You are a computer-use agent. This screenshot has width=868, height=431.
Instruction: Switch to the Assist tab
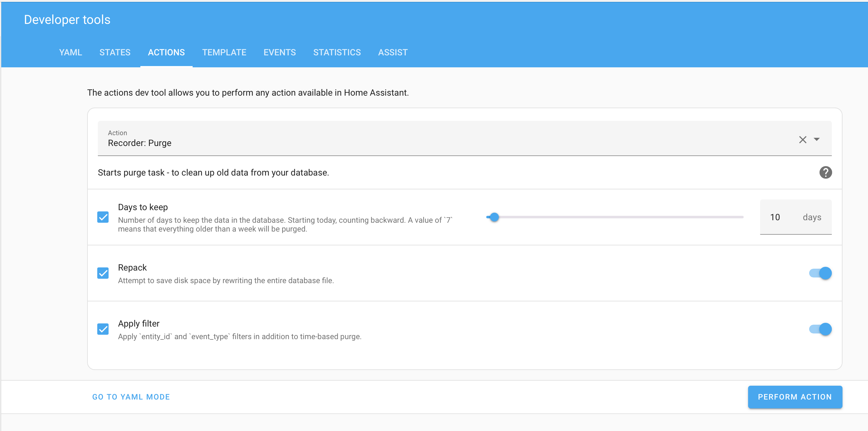[392, 53]
